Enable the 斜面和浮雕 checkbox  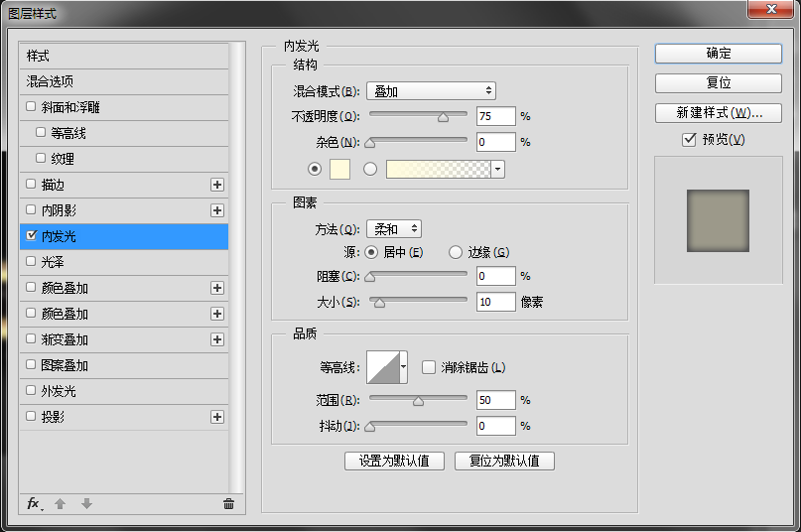(x=31, y=107)
